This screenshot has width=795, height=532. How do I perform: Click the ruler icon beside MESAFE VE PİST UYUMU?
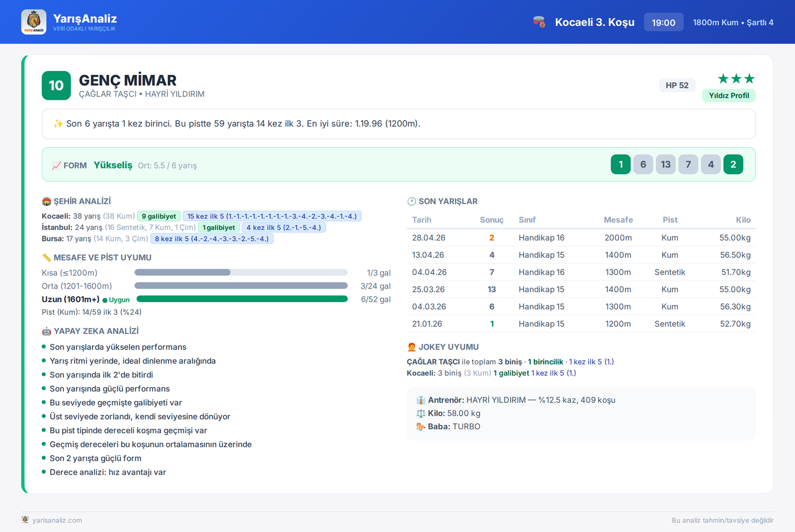coord(47,257)
